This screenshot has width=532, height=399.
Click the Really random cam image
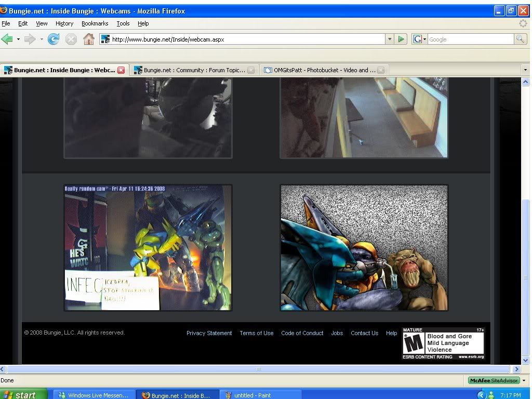click(148, 248)
